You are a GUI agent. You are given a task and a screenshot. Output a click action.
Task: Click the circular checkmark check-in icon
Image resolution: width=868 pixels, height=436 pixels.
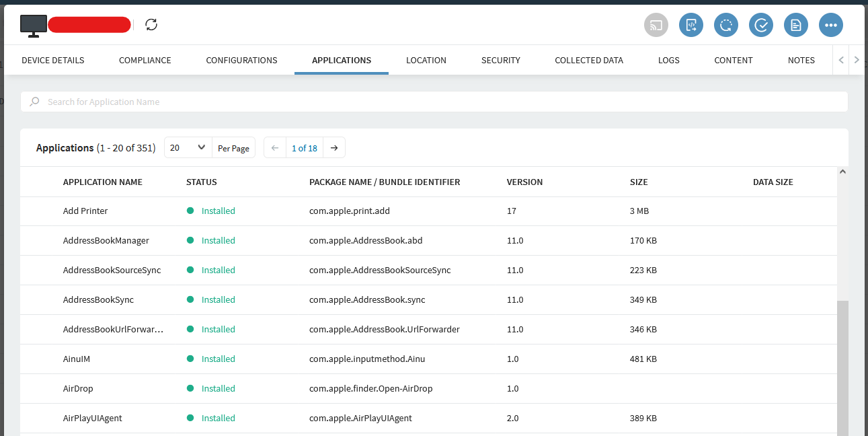(761, 25)
